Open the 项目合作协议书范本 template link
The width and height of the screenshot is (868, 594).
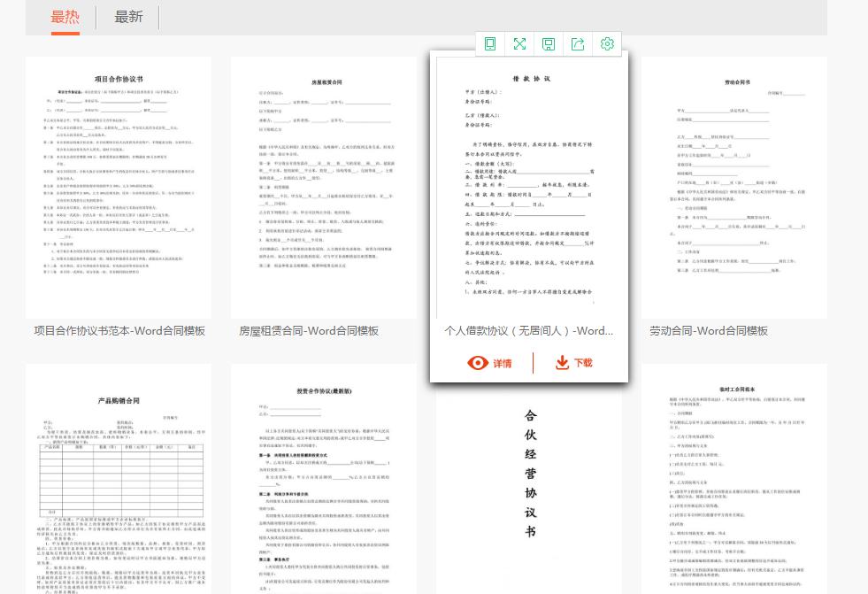pyautogui.click(x=119, y=329)
